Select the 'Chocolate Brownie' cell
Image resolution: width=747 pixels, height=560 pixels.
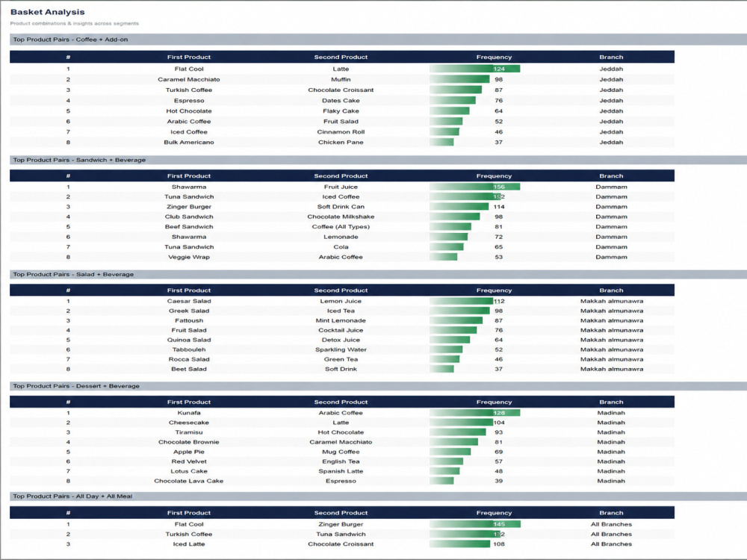coord(189,442)
